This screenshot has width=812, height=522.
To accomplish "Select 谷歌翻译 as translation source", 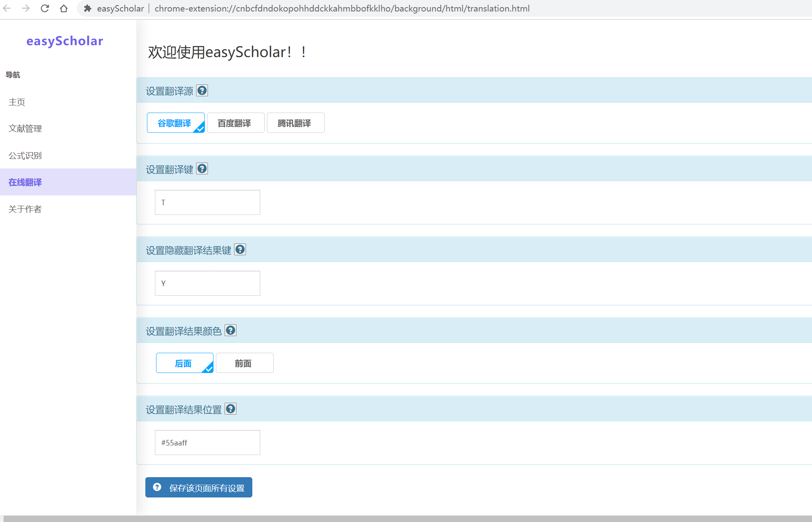I will click(175, 123).
